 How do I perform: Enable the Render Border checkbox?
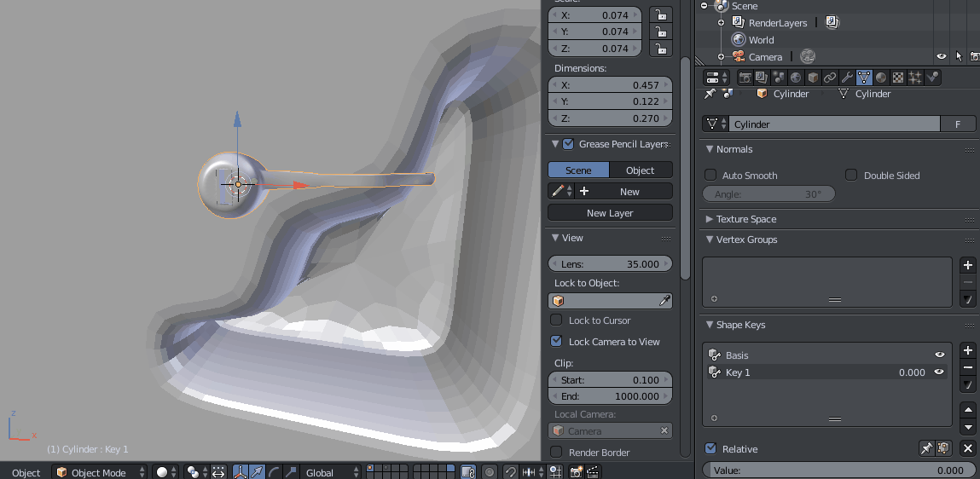555,452
